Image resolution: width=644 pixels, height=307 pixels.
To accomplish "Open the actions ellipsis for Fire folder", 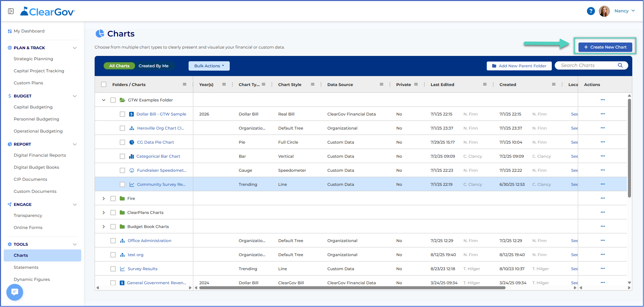I will click(603, 198).
